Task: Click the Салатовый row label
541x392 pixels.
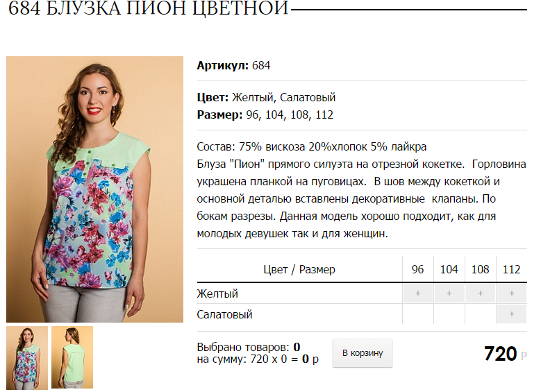Action: pos(224,314)
